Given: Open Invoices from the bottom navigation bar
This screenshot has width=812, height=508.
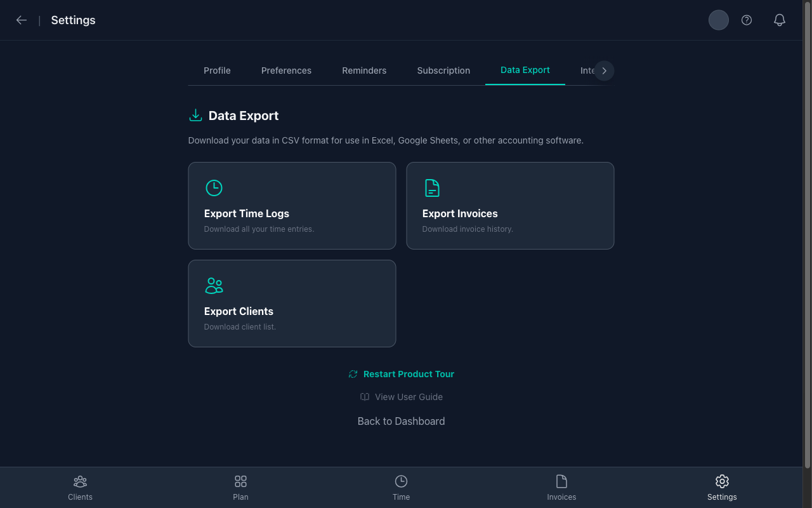Looking at the screenshot, I should [561, 486].
